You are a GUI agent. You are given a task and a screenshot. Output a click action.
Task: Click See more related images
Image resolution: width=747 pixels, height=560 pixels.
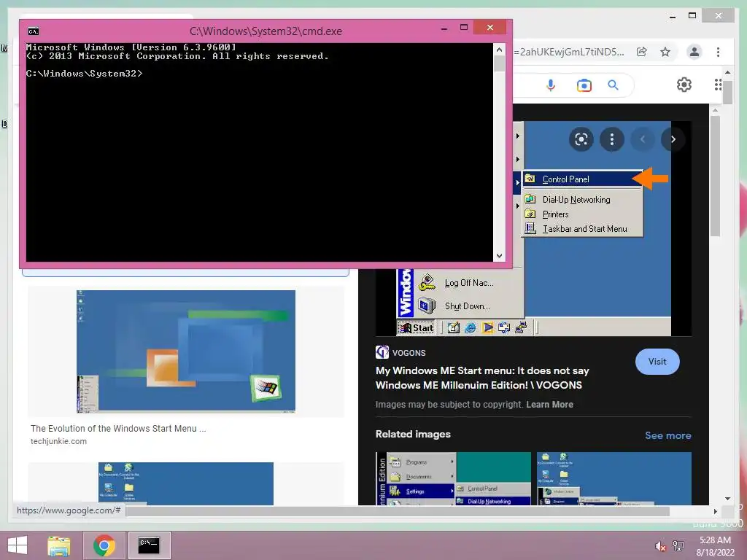coord(668,436)
